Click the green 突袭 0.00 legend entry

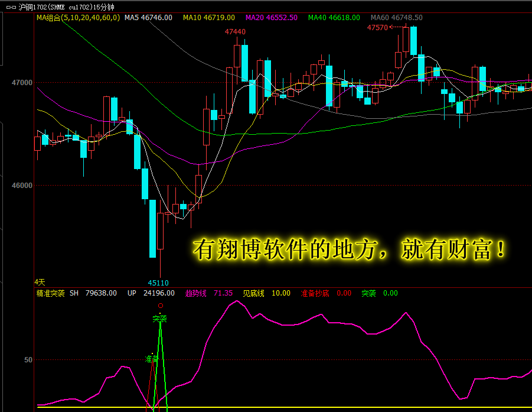tap(380, 293)
